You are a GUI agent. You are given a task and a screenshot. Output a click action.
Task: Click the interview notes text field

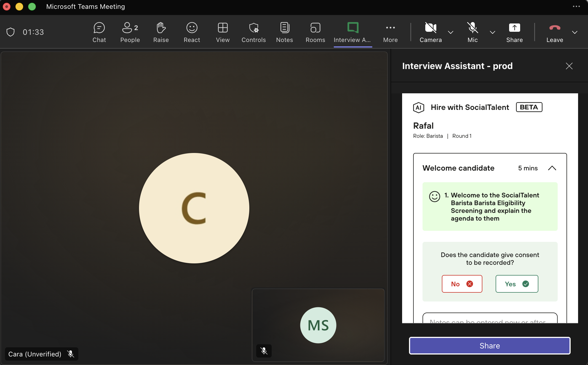[x=490, y=319]
